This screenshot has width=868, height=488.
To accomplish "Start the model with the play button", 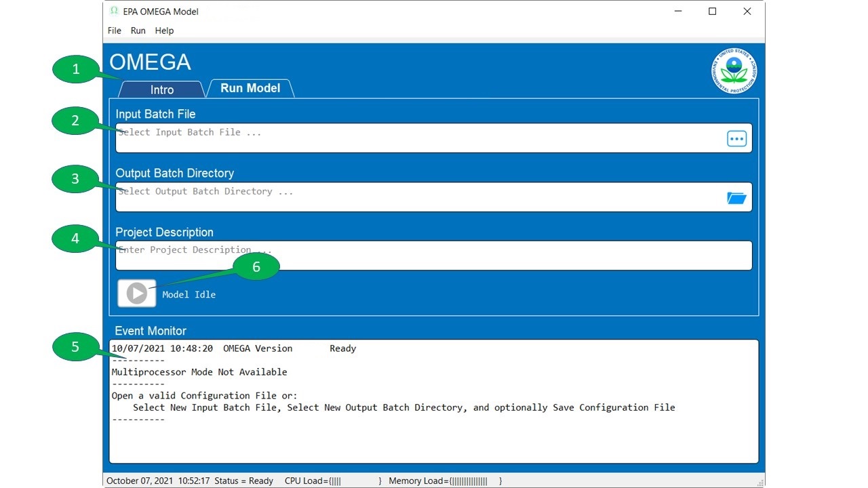I will pyautogui.click(x=137, y=293).
